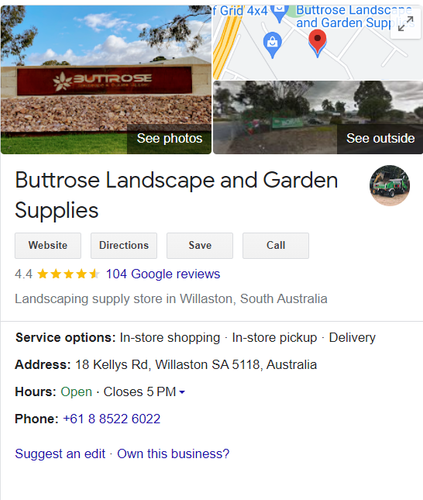The image size is (423, 500).
Task: Click Closes 5 PM hours text
Action: click(140, 392)
